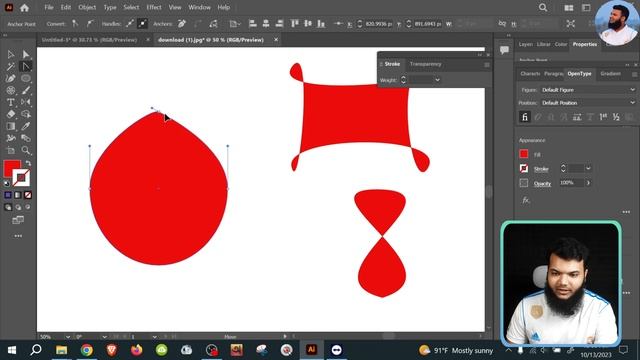Set paint mode to Gradient
This screenshot has height=360, width=640.
tap(18, 195)
